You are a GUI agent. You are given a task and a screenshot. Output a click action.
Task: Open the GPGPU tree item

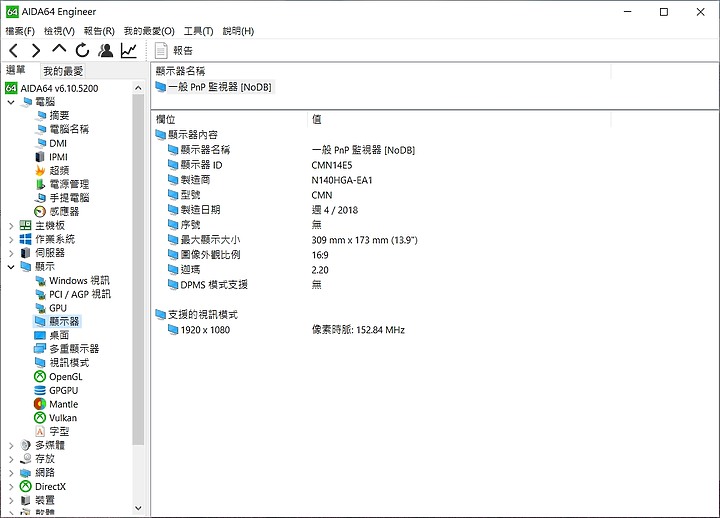[63, 390]
